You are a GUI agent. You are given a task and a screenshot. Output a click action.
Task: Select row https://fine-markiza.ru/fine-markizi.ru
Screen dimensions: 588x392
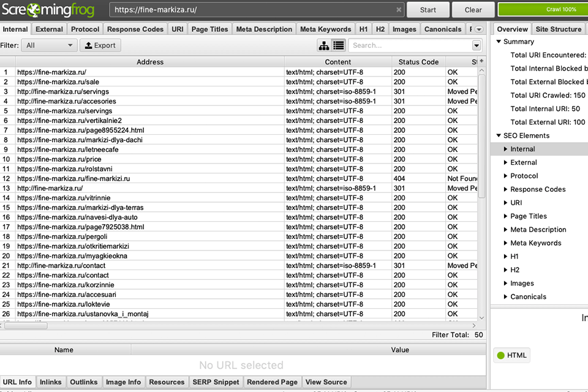pos(239,179)
